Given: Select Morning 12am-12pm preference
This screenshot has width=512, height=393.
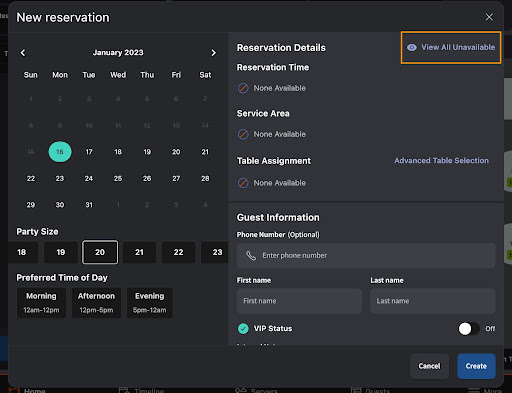Looking at the screenshot, I should click(x=41, y=303).
